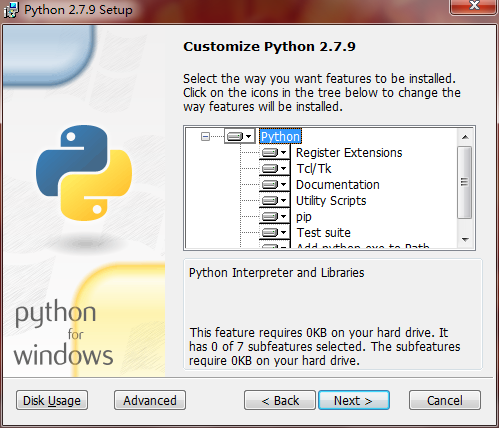Select Utility Scripts in the feature tree
Viewport: 499px width, 428px height.
point(331,200)
